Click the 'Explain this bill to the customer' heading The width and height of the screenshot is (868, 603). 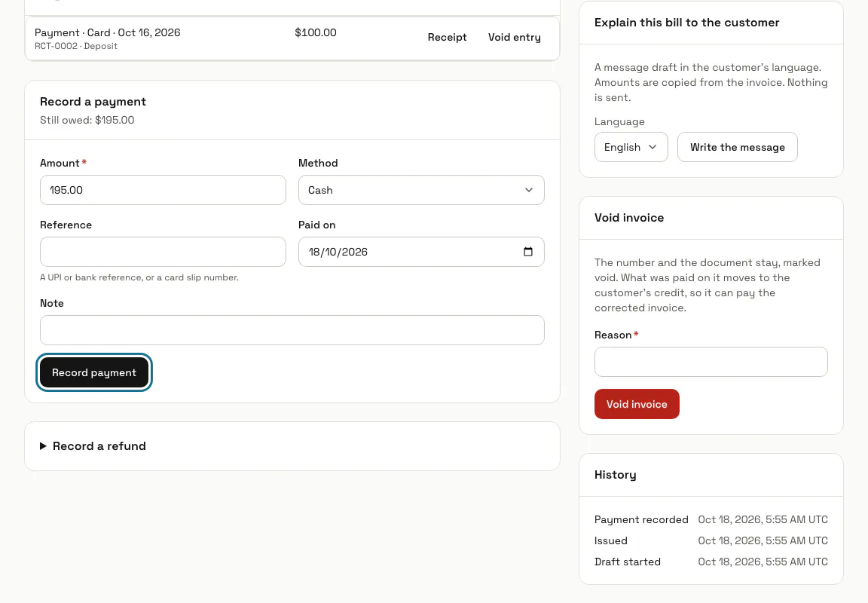pyautogui.click(x=687, y=23)
